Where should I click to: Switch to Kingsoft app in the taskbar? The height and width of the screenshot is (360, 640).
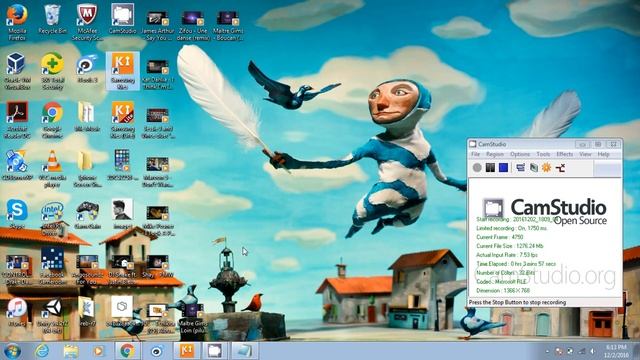click(187, 351)
